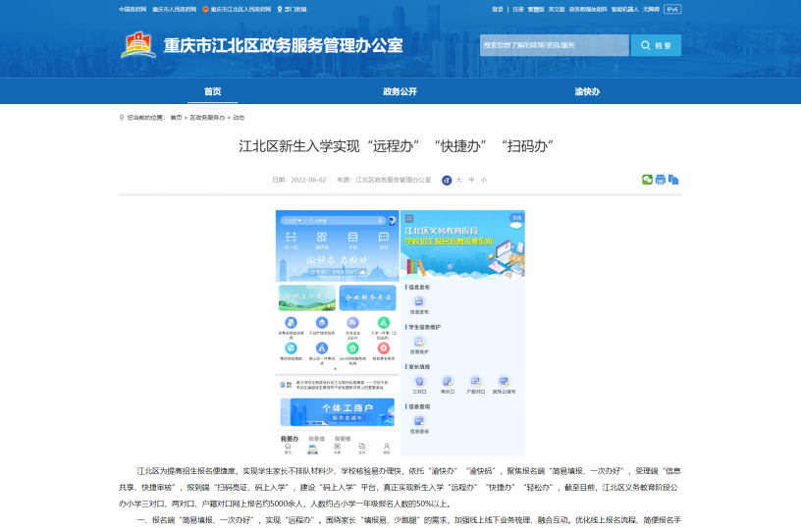The height and width of the screenshot is (532, 801).
Task: Set font size to medium (中)
Action: 471,181
